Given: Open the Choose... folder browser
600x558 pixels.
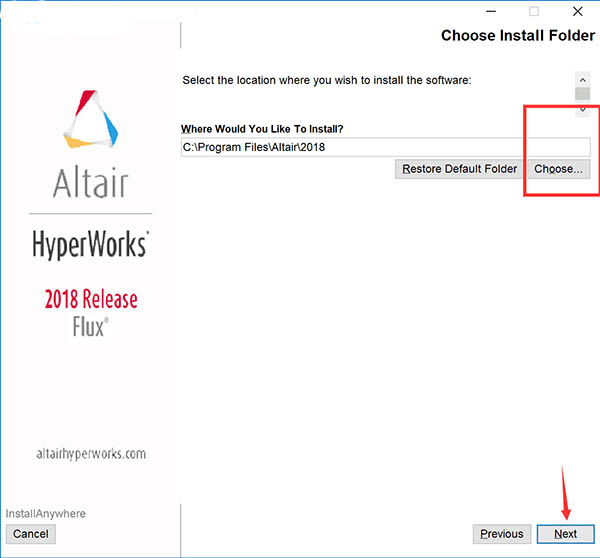Looking at the screenshot, I should point(558,169).
